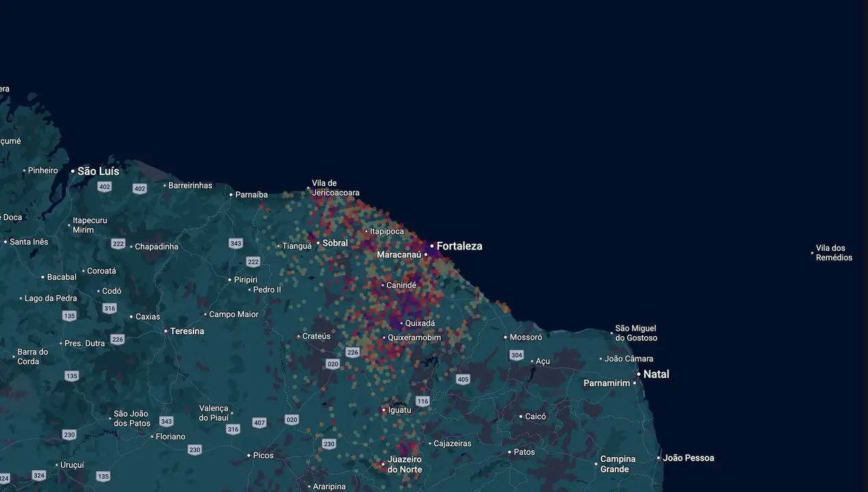The width and height of the screenshot is (868, 492).
Task: Click the Patos label
Action: click(524, 452)
